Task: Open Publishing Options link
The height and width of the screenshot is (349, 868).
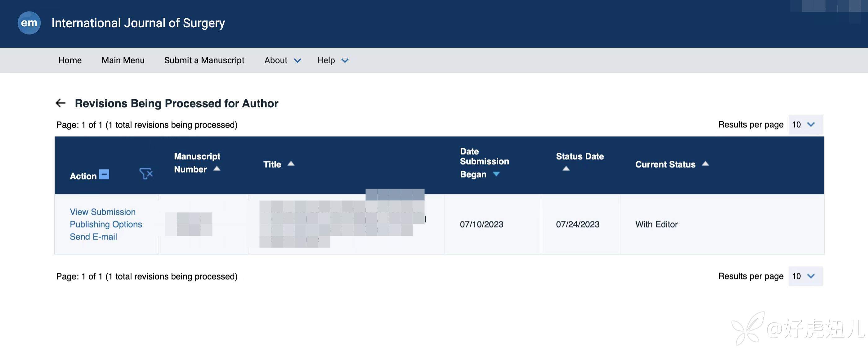Action: click(x=106, y=224)
